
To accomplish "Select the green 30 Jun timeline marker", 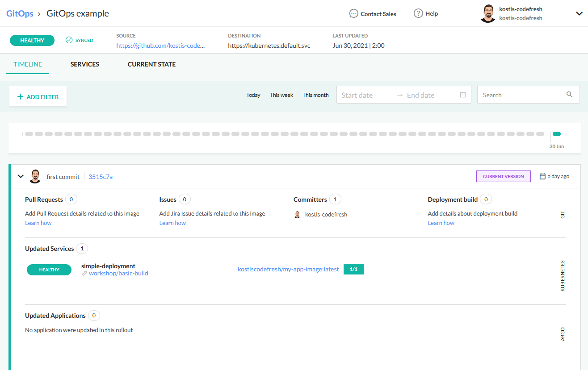I will tap(557, 134).
